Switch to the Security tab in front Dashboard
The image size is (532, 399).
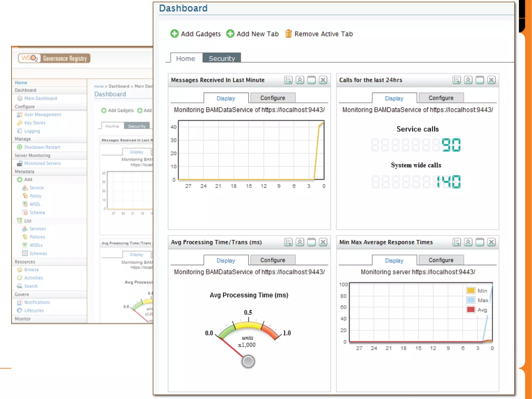[x=222, y=58]
